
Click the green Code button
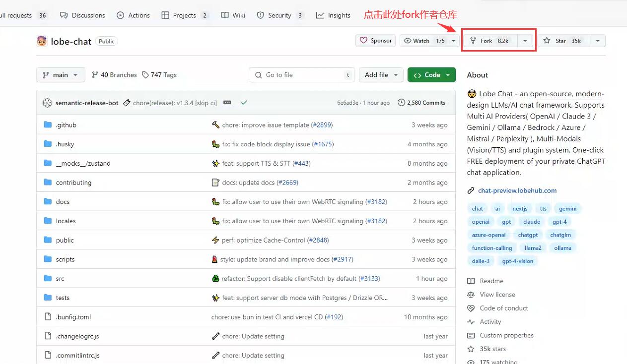click(431, 75)
